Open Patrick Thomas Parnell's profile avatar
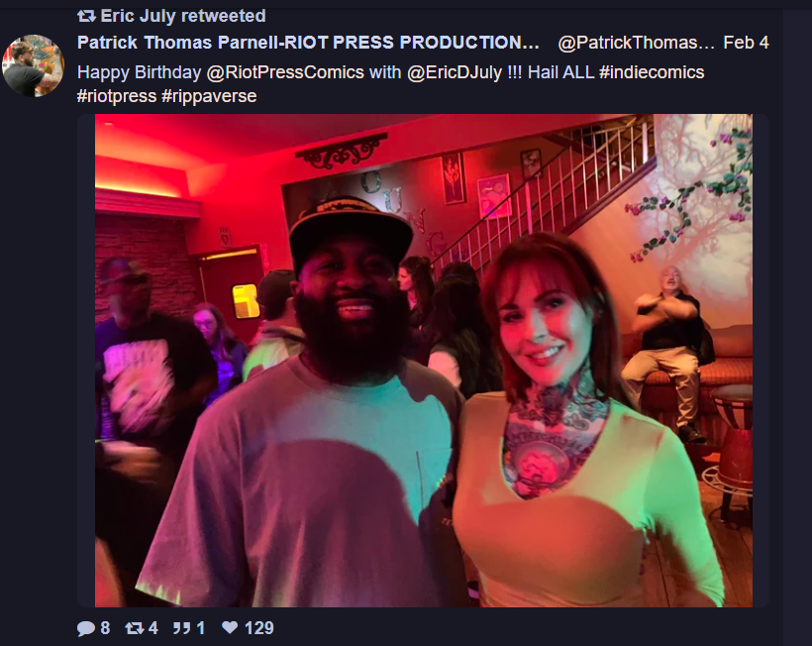 (x=33, y=65)
